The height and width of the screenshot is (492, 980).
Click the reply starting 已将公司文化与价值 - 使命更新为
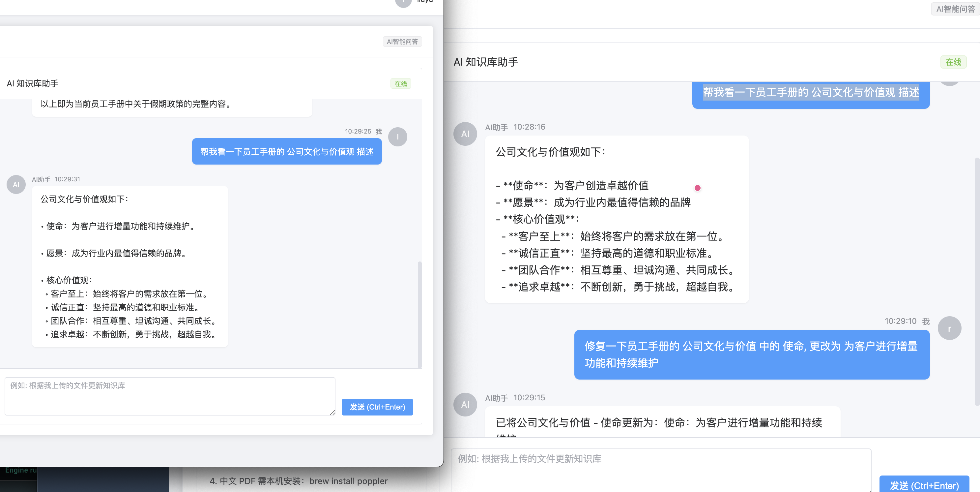662,422
